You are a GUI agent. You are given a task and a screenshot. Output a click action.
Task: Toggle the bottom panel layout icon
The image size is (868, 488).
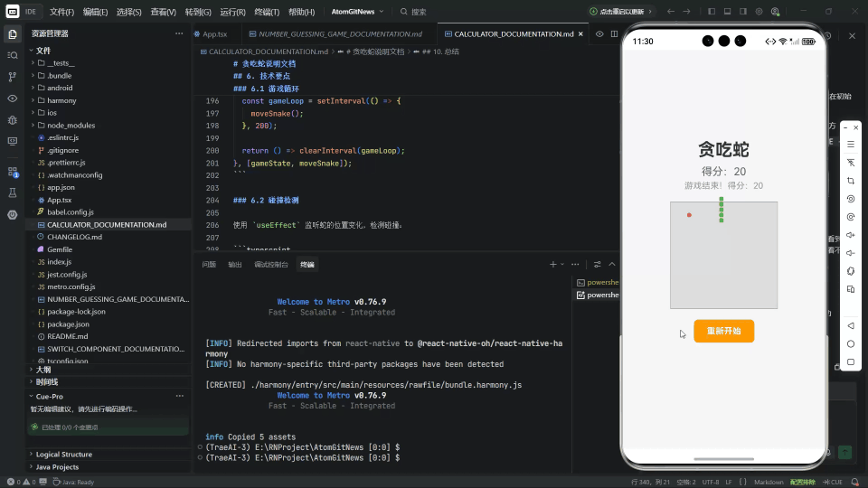727,11
